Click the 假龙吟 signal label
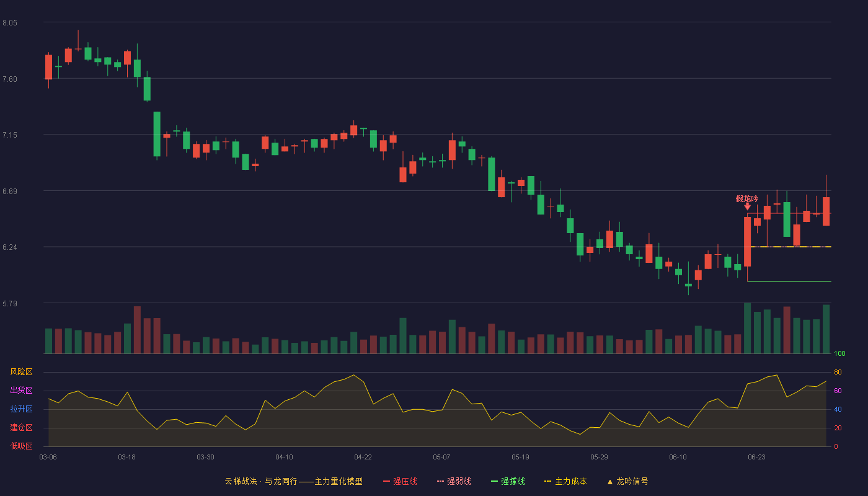This screenshot has height=496, width=868. pyautogui.click(x=747, y=199)
